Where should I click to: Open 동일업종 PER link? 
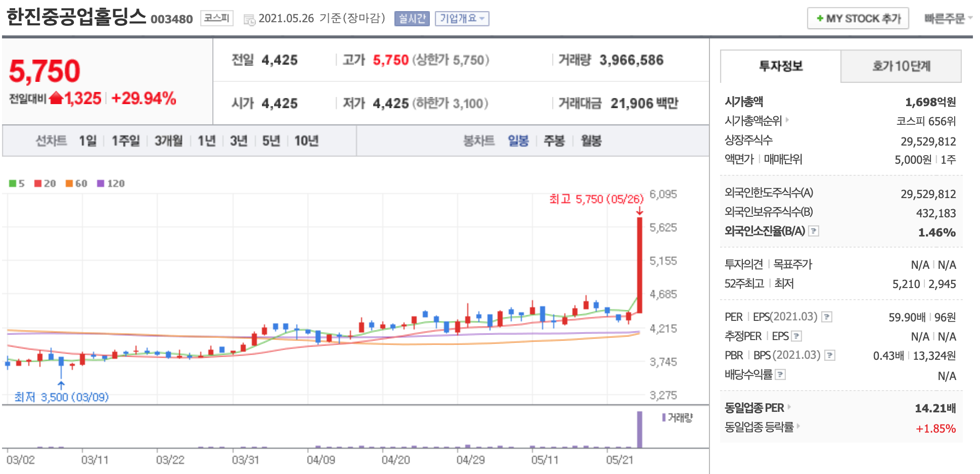(x=758, y=407)
